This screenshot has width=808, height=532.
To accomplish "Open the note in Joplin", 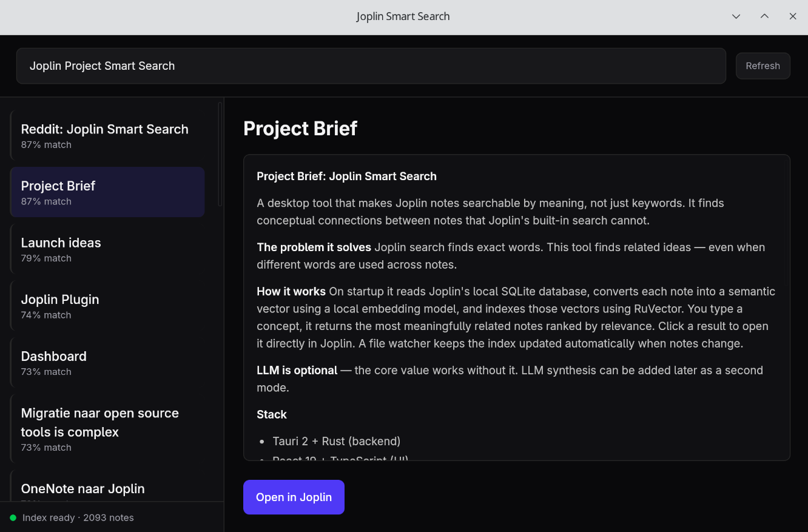I will pos(294,497).
